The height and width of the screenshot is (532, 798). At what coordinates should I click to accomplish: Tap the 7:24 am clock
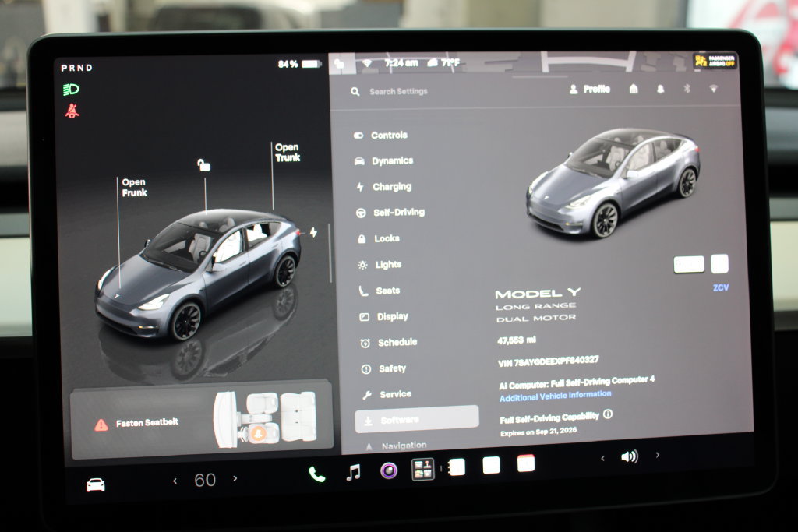401,63
